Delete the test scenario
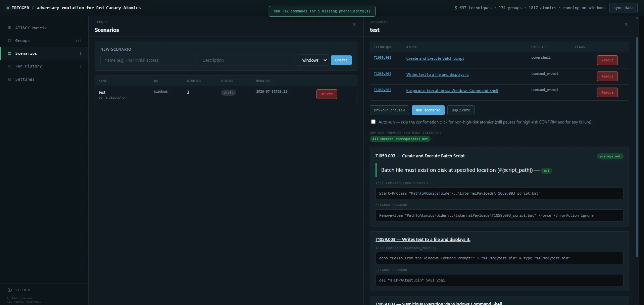 pos(327,94)
